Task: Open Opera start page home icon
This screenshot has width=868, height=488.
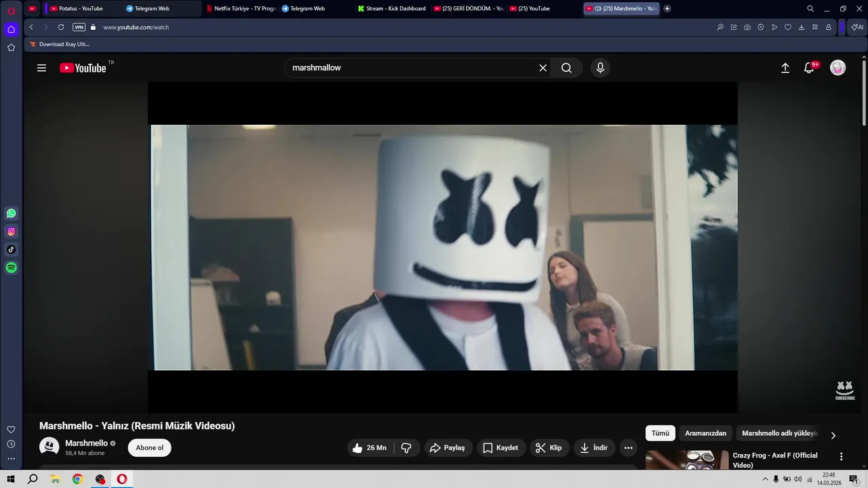Action: [11, 29]
